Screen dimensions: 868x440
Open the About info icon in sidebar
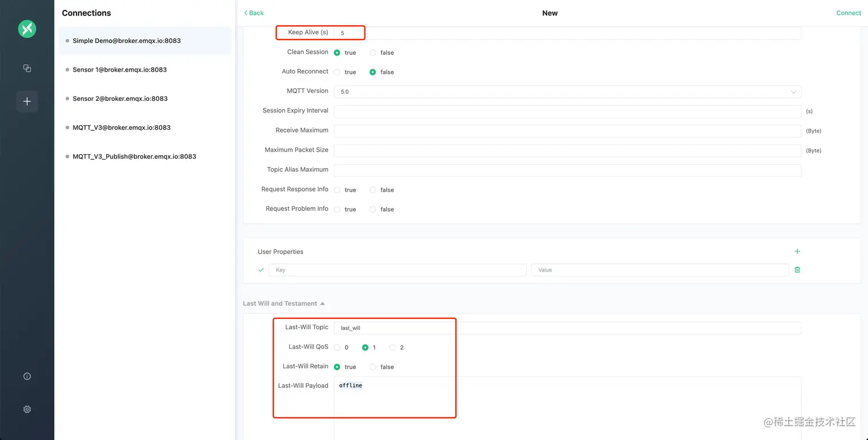tap(27, 376)
